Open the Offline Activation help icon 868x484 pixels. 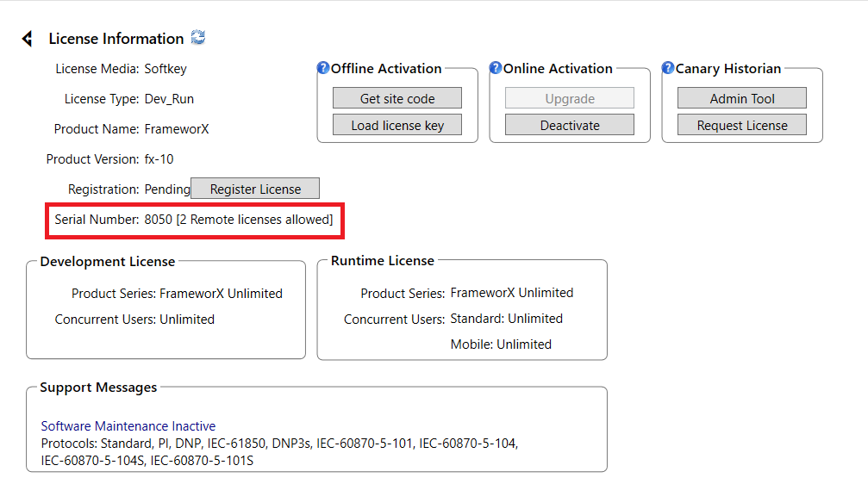tap(323, 67)
